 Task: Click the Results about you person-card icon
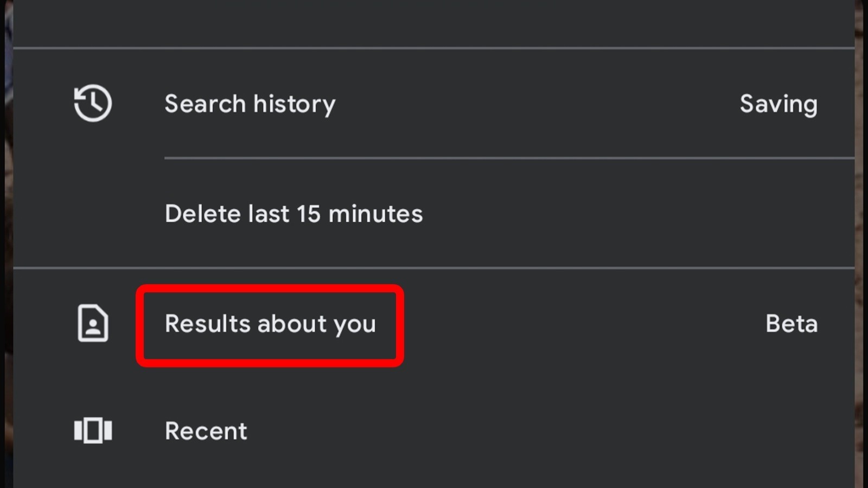point(93,323)
